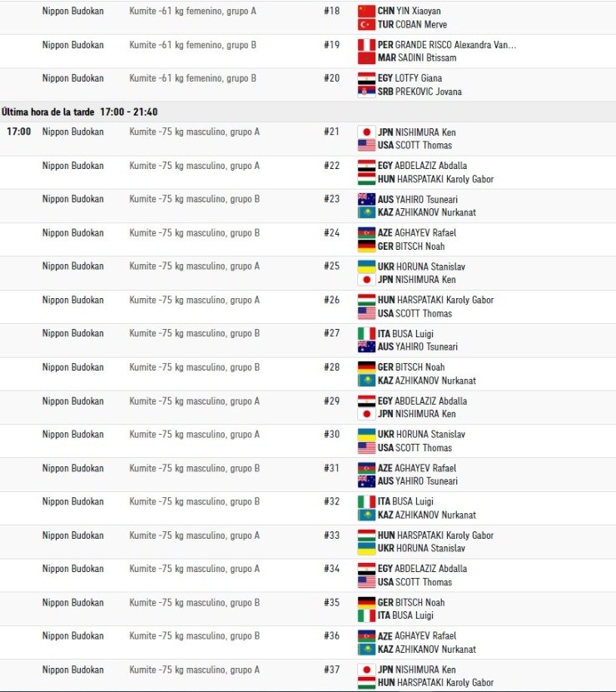
Task: Click the Peru flag in match #19
Action: (x=366, y=45)
